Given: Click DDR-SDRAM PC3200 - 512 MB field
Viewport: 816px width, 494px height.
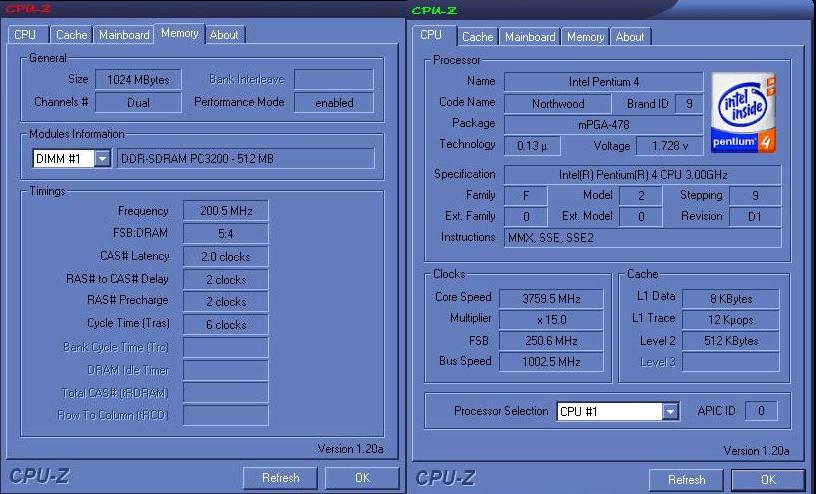Looking at the screenshot, I should point(246,159).
